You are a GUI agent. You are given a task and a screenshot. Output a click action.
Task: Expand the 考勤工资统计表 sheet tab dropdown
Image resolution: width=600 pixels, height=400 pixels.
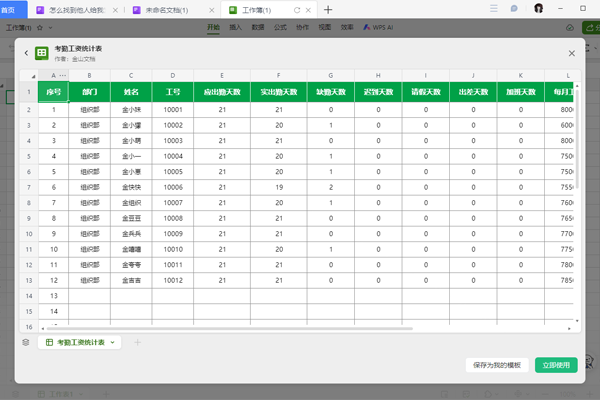113,342
